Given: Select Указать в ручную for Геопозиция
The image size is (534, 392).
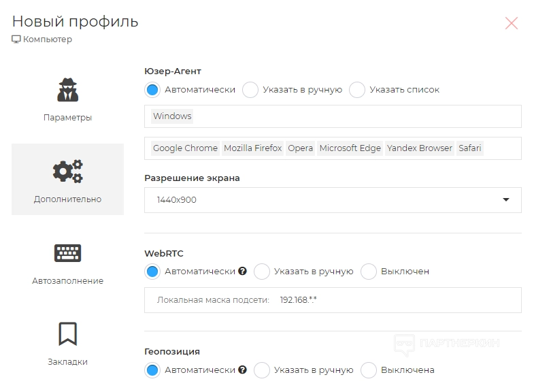Looking at the screenshot, I should click(262, 370).
